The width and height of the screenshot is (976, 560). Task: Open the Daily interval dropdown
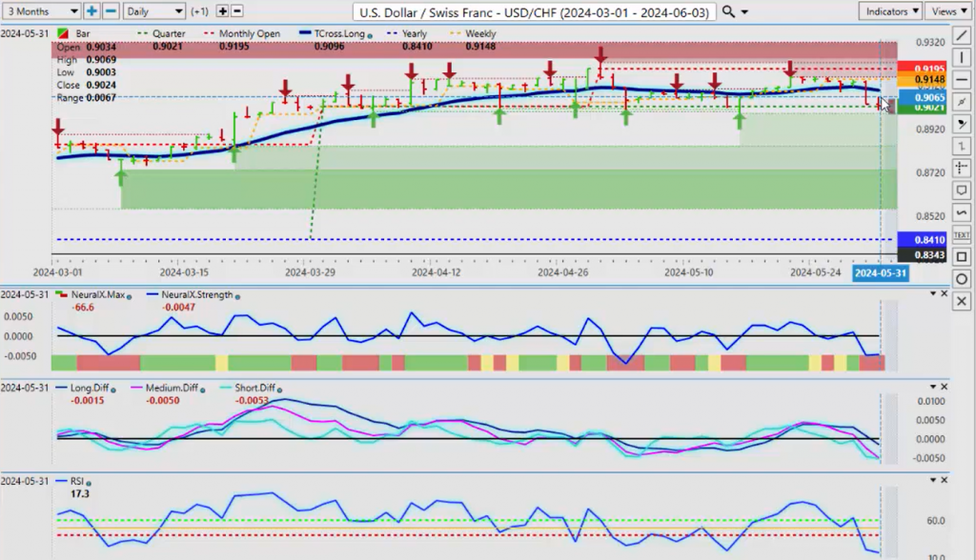tap(153, 11)
